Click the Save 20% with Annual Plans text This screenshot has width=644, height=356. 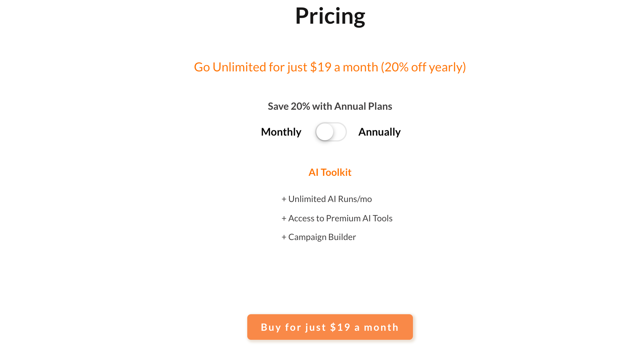pos(330,106)
